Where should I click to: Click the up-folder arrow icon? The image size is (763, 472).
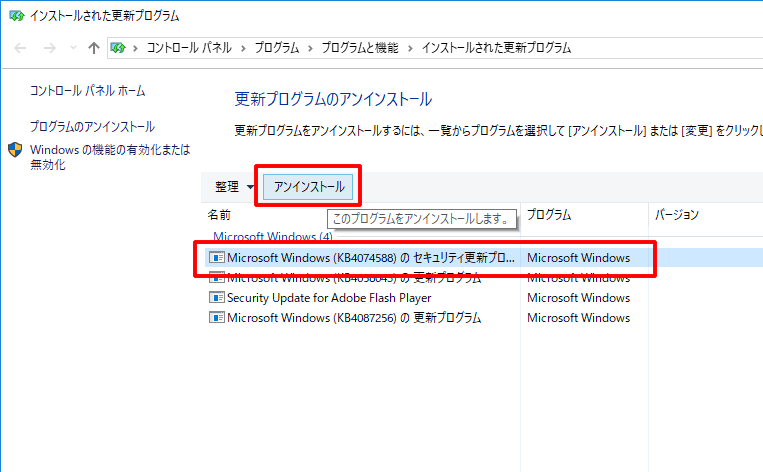tap(93, 48)
